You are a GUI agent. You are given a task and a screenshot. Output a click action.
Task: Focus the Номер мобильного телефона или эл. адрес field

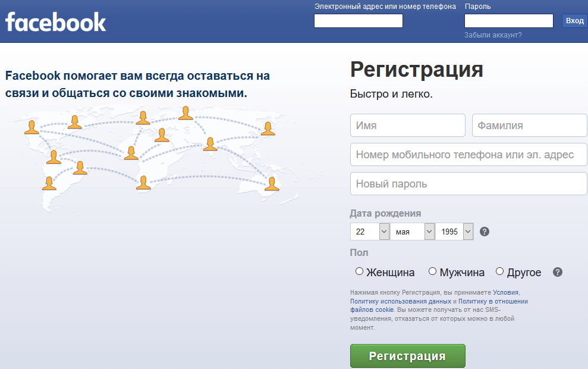468,154
